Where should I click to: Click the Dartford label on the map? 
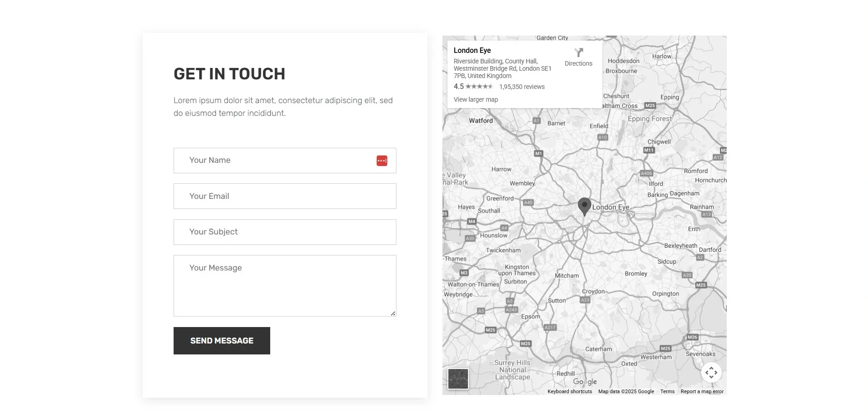(710, 250)
